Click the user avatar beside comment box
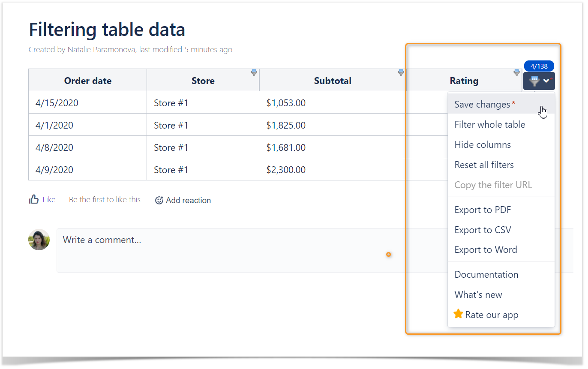The width and height of the screenshot is (588, 369). click(x=39, y=240)
